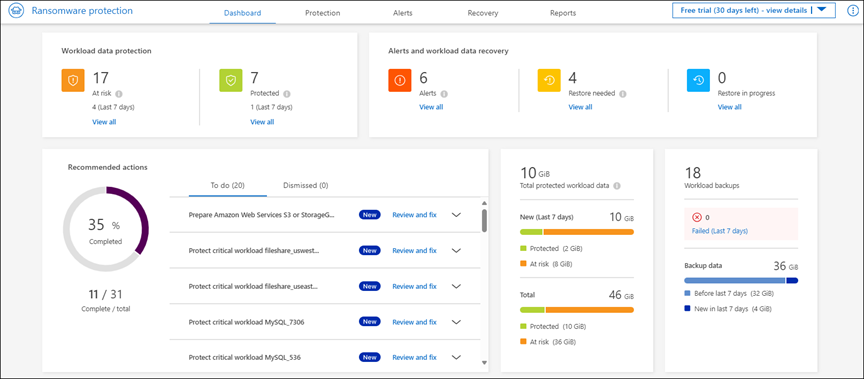Open Failed (Last 7 days) backups link

(x=720, y=231)
